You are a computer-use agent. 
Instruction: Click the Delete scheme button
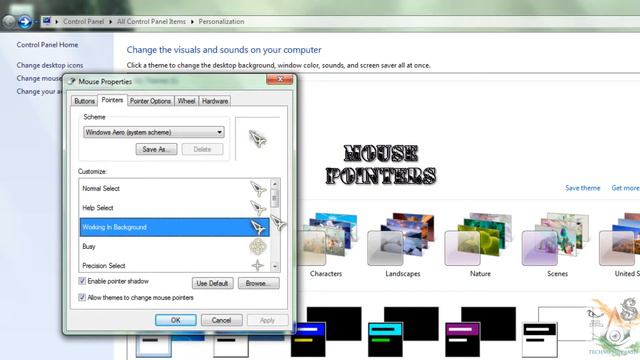[202, 149]
